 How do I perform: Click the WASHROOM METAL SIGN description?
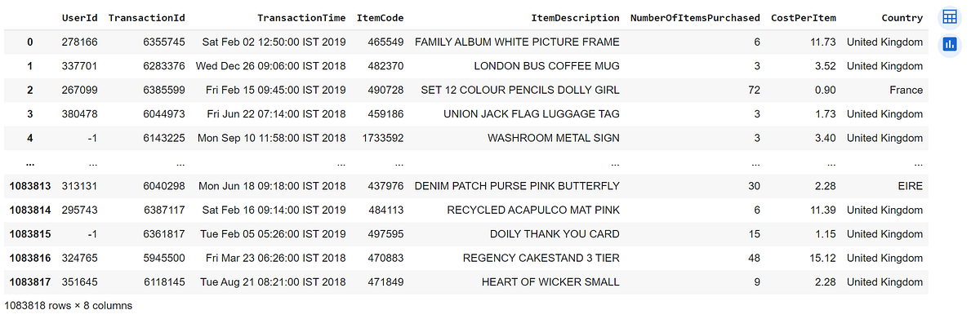pos(554,138)
